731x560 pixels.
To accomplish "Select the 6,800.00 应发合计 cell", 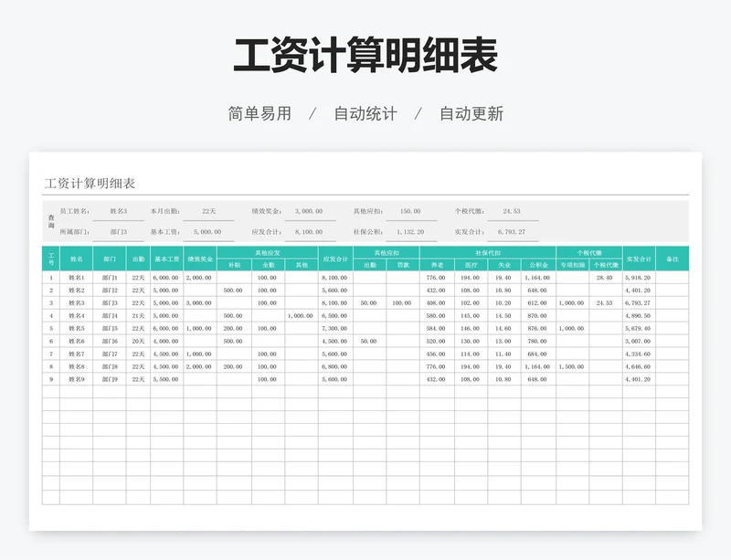I will click(x=334, y=367).
